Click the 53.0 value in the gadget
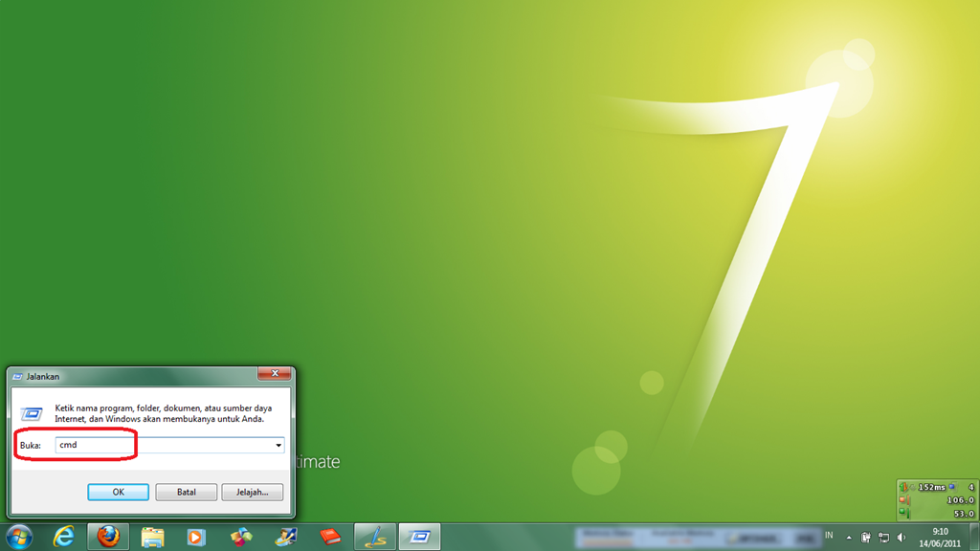The width and height of the screenshot is (980, 551). click(x=963, y=514)
